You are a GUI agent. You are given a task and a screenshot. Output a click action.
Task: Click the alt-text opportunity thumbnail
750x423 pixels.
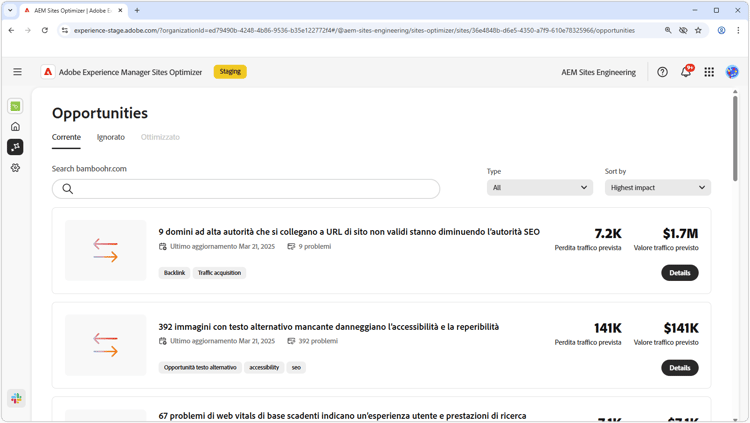(106, 345)
